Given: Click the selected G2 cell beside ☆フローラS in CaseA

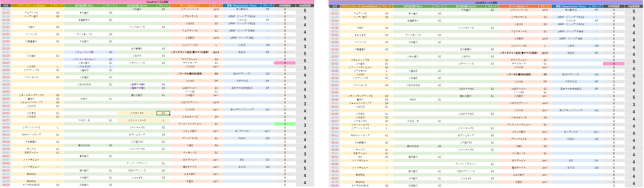Looking at the screenshot, I should coord(163,113).
